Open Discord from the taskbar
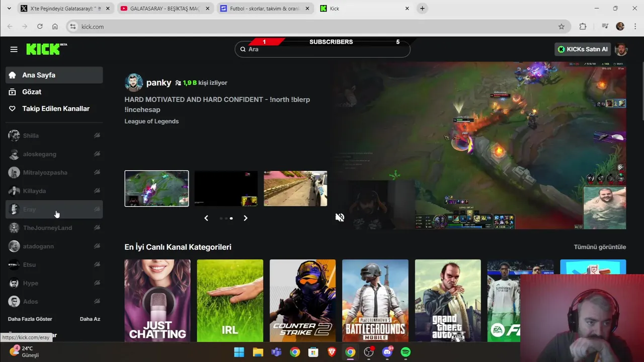Image resolution: width=644 pixels, height=362 pixels. click(387, 352)
